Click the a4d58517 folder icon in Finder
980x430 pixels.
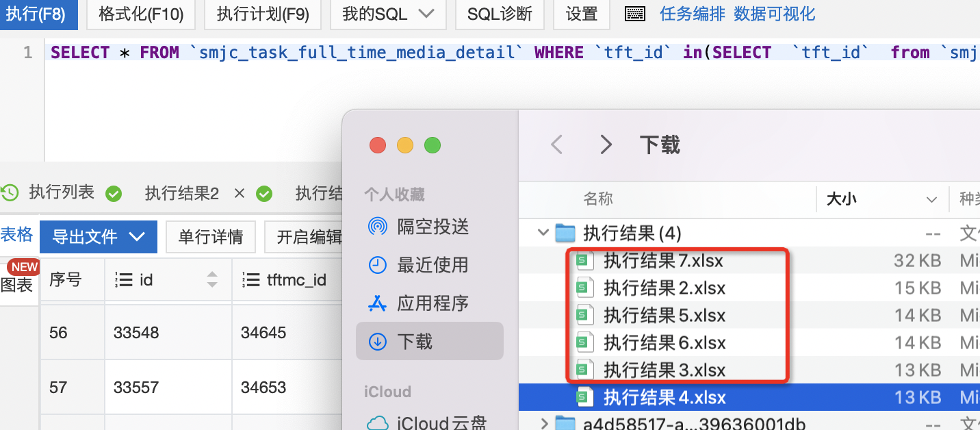tap(565, 424)
